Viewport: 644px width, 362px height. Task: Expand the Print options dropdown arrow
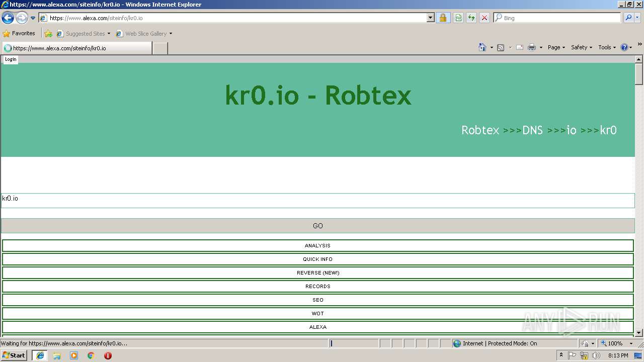[541, 47]
